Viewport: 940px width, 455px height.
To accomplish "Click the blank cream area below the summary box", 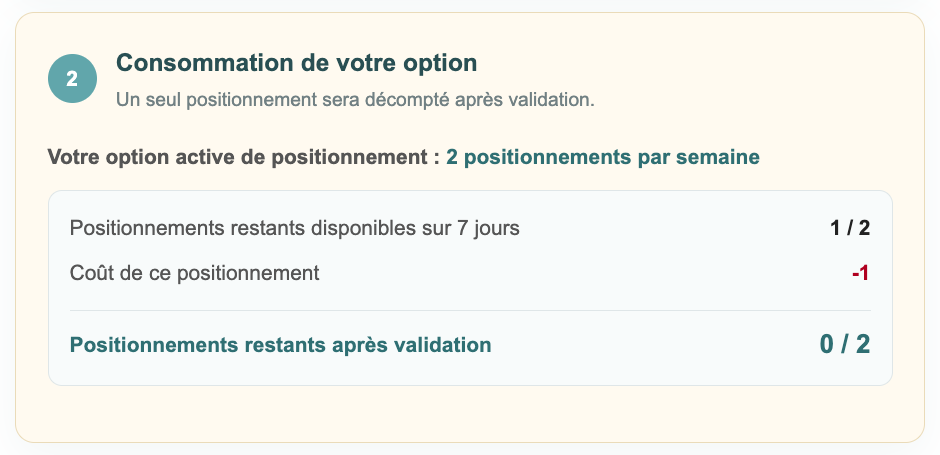I will pos(470,414).
